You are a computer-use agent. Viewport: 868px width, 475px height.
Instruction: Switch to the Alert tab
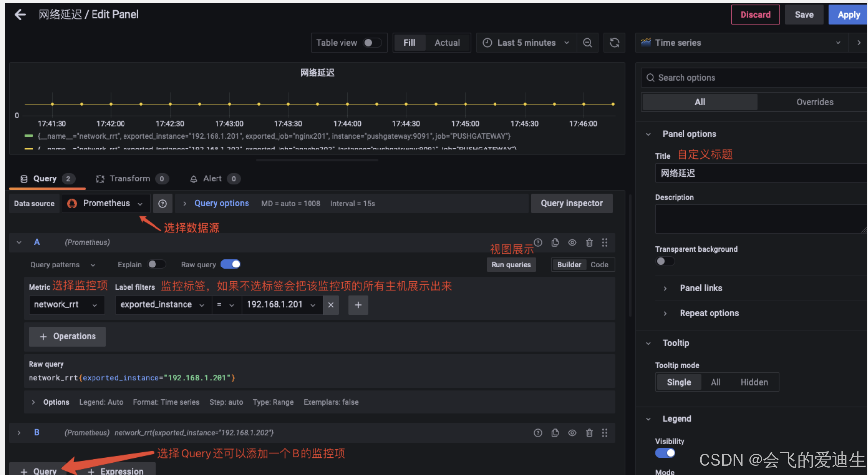[x=215, y=179]
